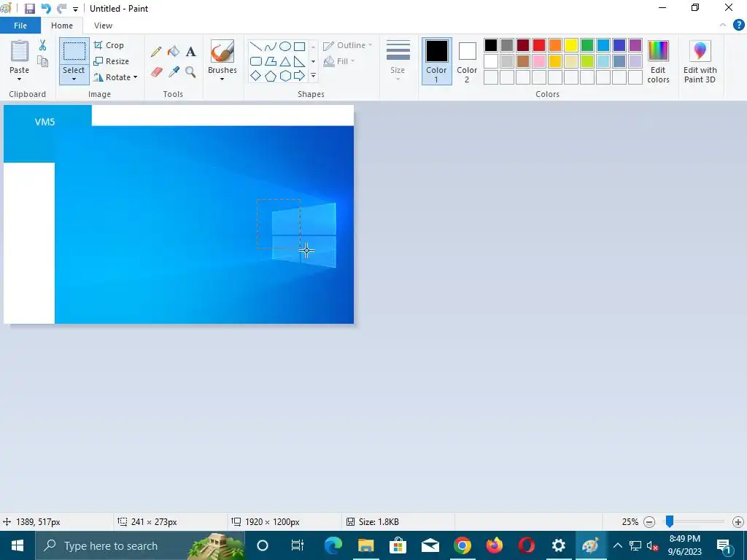Select Color 2 background box
The width and height of the screenshot is (747, 560).
click(x=467, y=61)
